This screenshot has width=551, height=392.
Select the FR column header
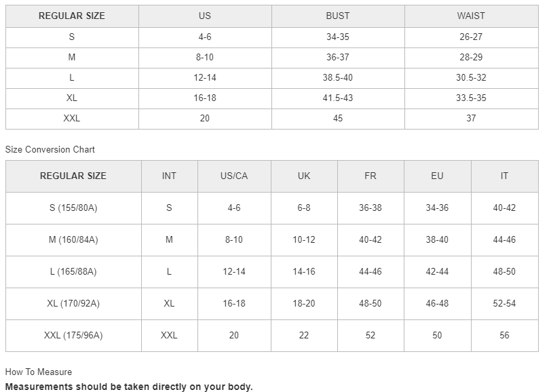[x=370, y=176]
